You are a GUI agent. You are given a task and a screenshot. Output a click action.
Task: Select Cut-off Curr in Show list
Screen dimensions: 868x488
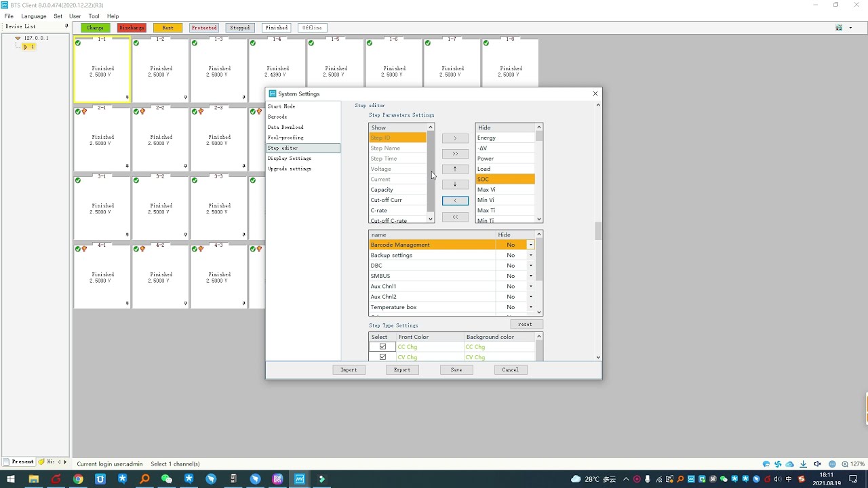coord(397,200)
